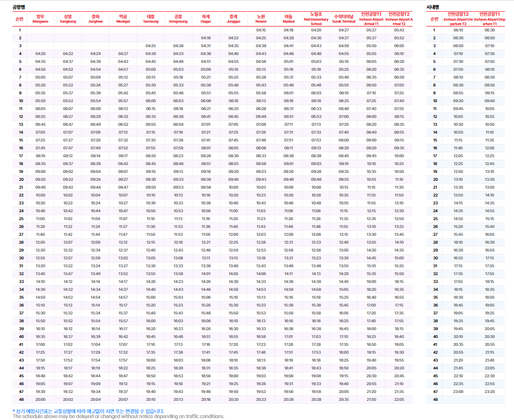Viewport: 514px width, 420px height.
Task: Select the 중화 Junghwa column header
Action: coord(95,19)
